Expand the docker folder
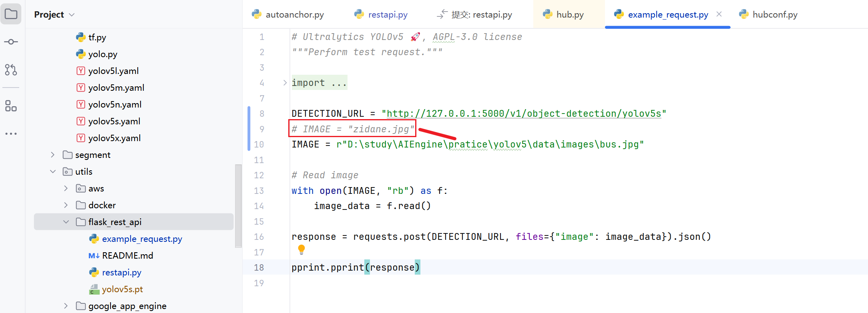Image resolution: width=868 pixels, height=313 pixels. coord(66,205)
